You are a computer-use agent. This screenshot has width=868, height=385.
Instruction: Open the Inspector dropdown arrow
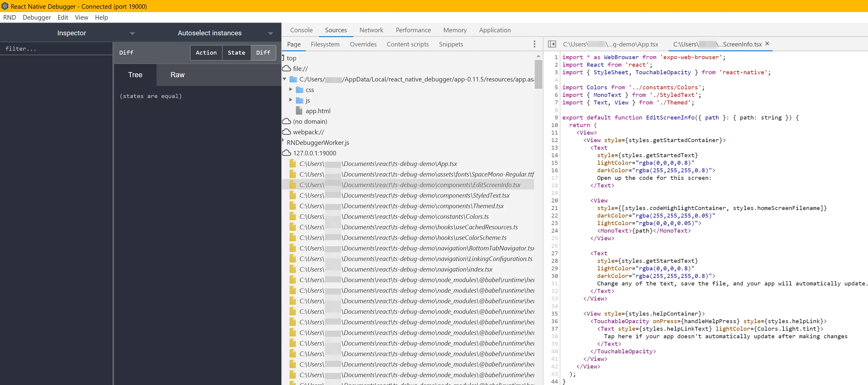132,33
